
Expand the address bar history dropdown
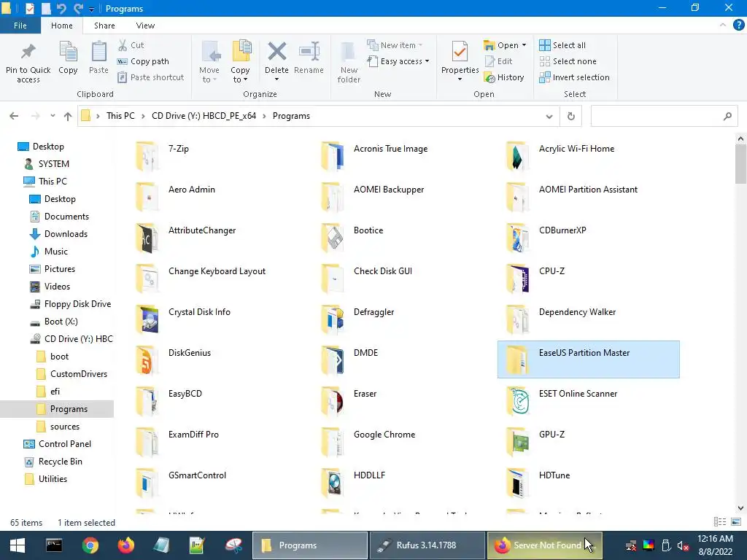(x=549, y=116)
